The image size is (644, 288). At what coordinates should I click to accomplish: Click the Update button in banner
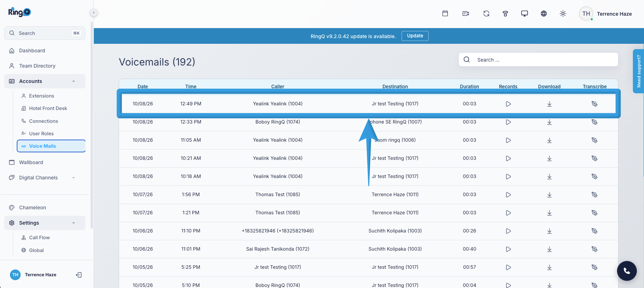415,36
